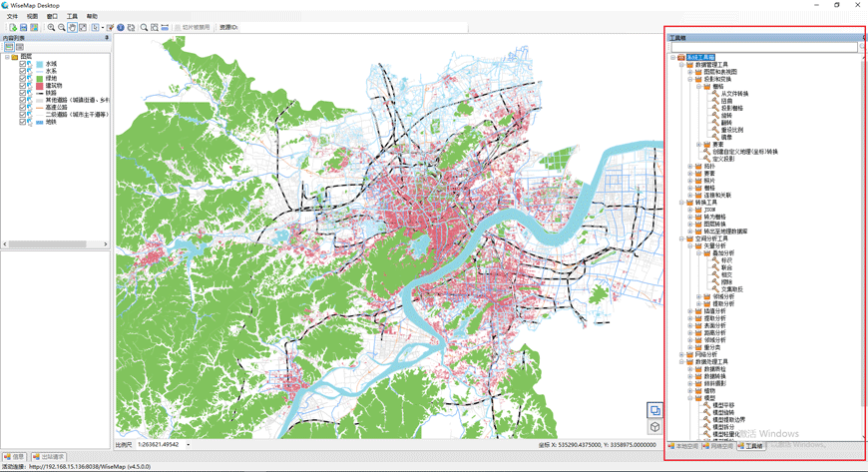The image size is (868, 472).
Task: Click the 3D cube view button on map
Action: (x=654, y=427)
